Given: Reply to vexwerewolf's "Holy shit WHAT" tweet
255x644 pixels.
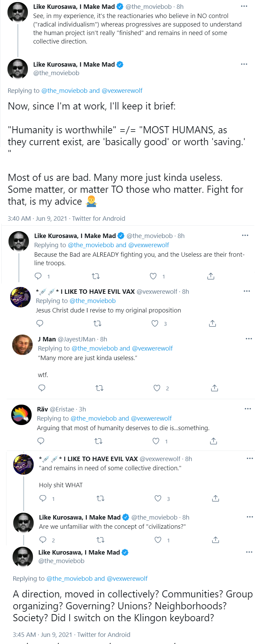Looking at the screenshot, I should pos(43,498).
